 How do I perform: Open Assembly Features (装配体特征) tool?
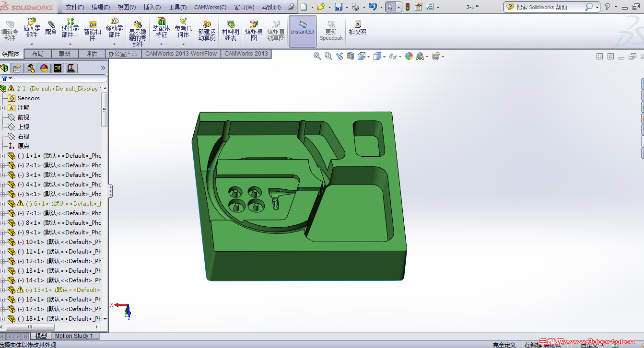[161, 28]
